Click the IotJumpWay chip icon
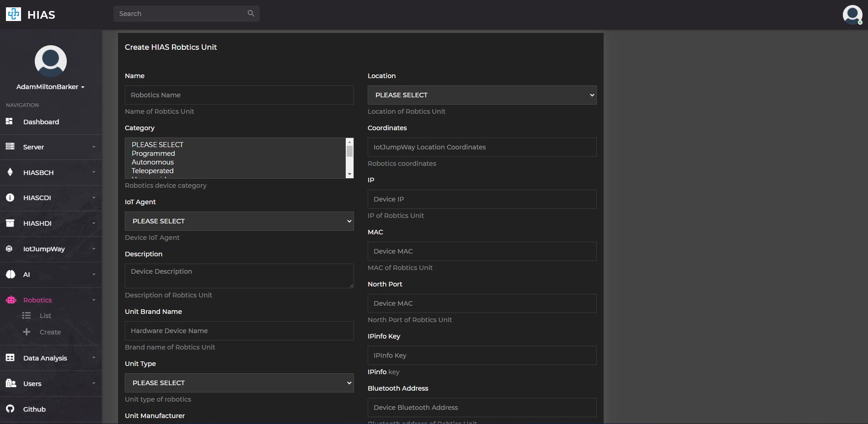 9,249
